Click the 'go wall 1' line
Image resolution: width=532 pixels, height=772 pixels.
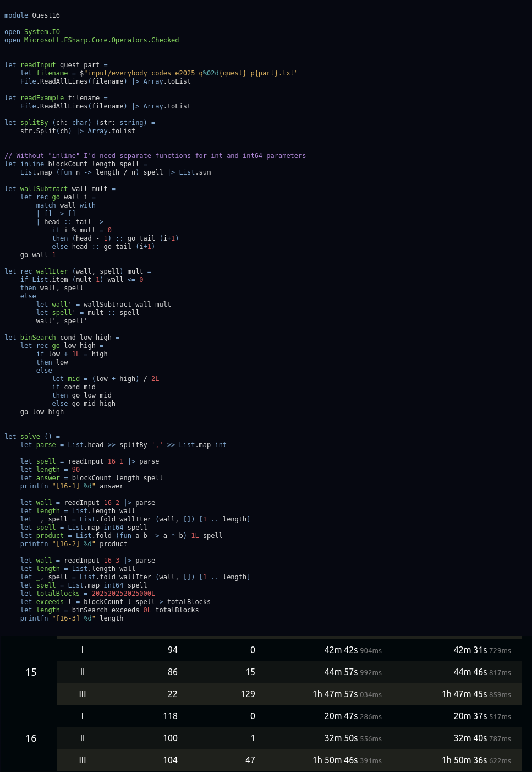(38, 255)
